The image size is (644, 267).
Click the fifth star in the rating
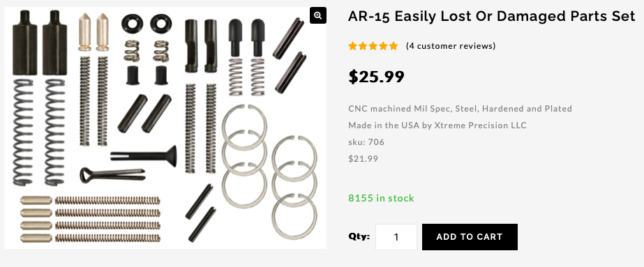[x=394, y=46]
